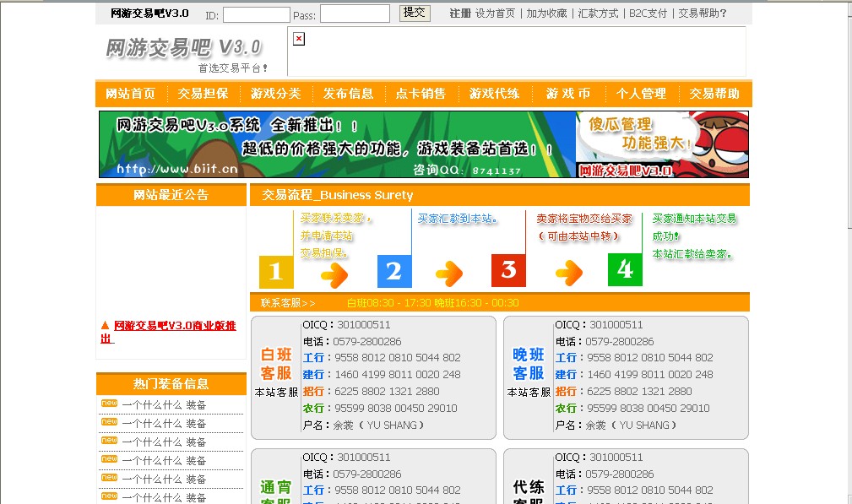
Task: Go to 网站首页 in the orange navigation
Action: [130, 94]
